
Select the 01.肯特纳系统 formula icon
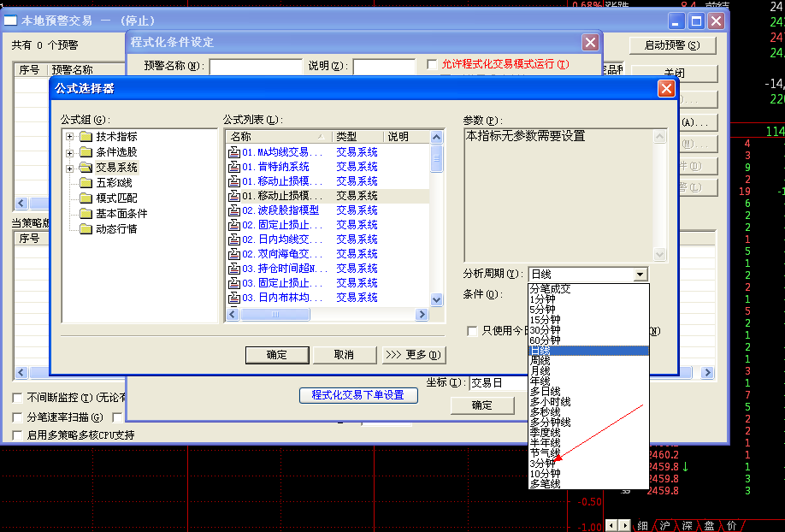point(233,167)
